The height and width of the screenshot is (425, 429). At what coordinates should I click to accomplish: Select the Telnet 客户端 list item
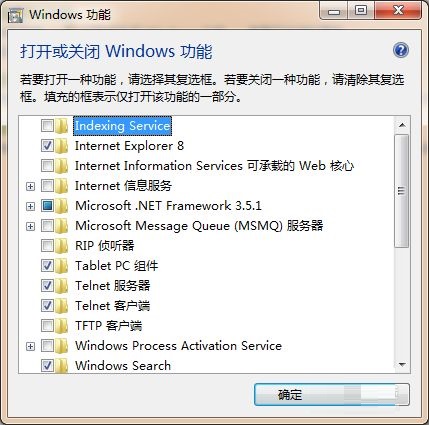pos(112,306)
